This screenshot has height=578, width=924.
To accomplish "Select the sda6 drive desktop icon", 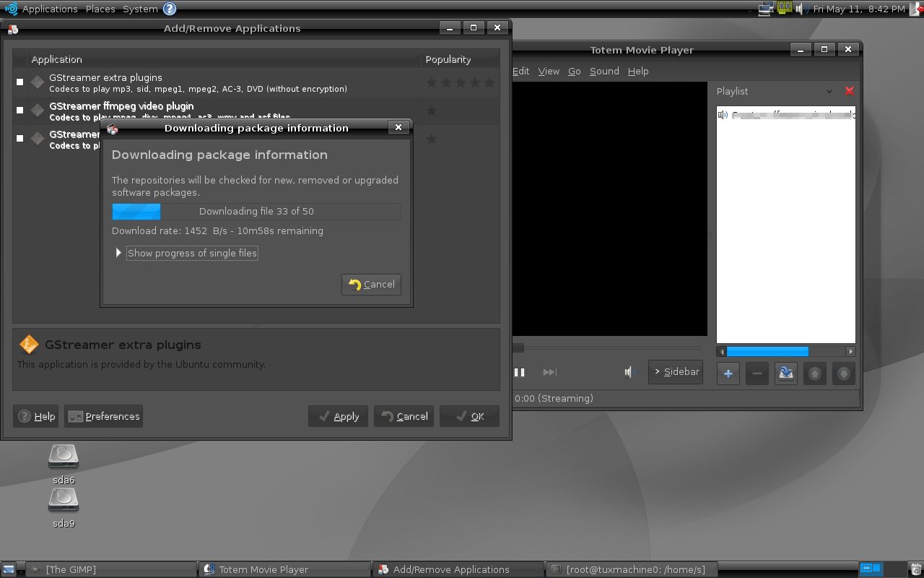I will (64, 464).
